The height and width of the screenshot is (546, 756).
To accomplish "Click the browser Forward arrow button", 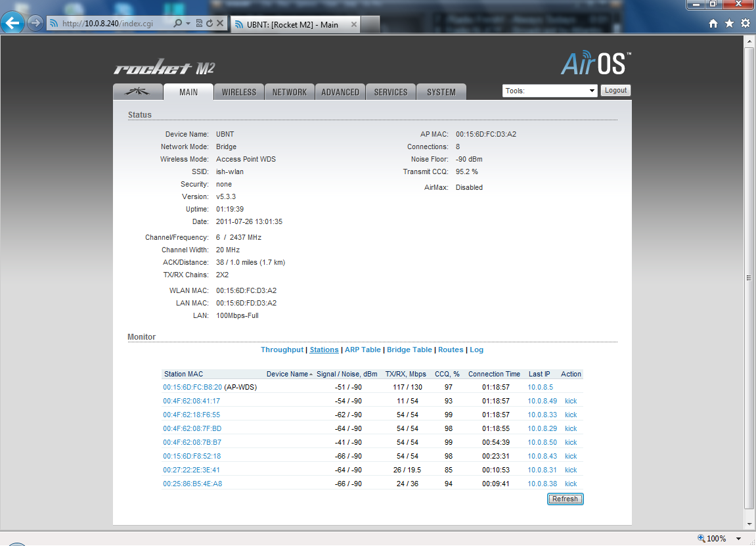I will (35, 24).
